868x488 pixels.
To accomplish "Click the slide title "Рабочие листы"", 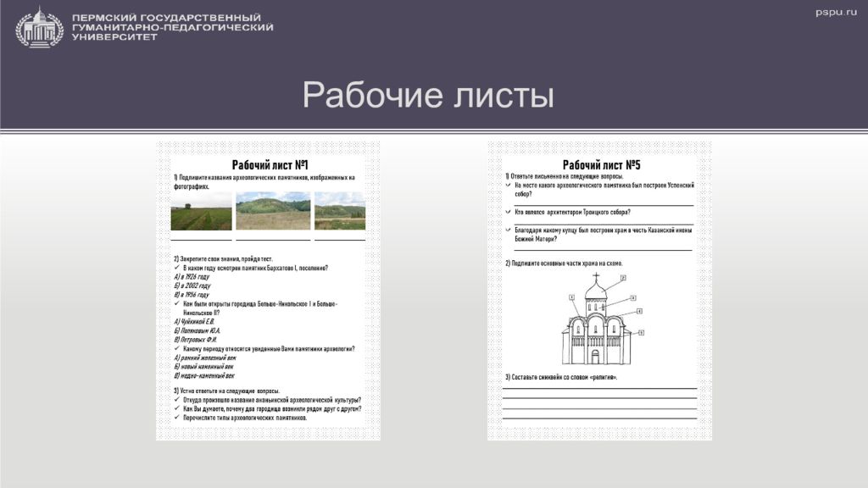I will 428,95.
